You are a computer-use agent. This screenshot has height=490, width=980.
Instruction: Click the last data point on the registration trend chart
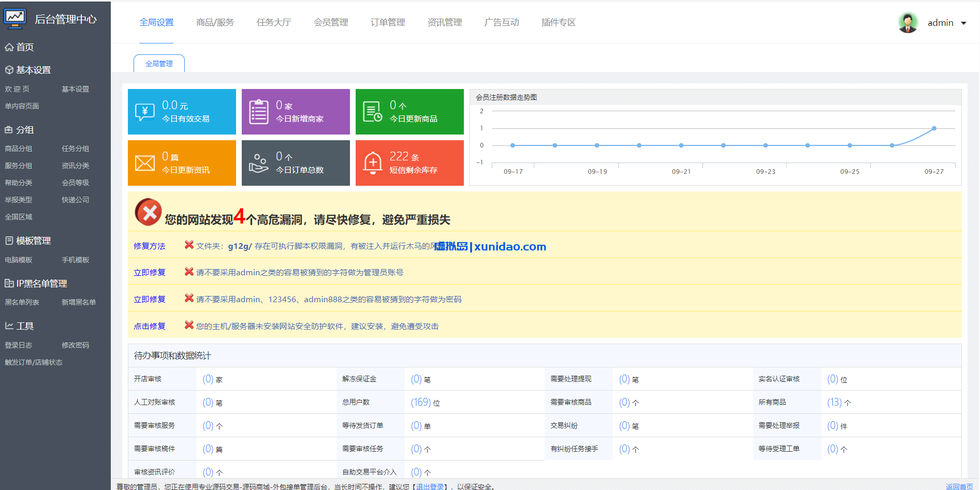[x=934, y=128]
